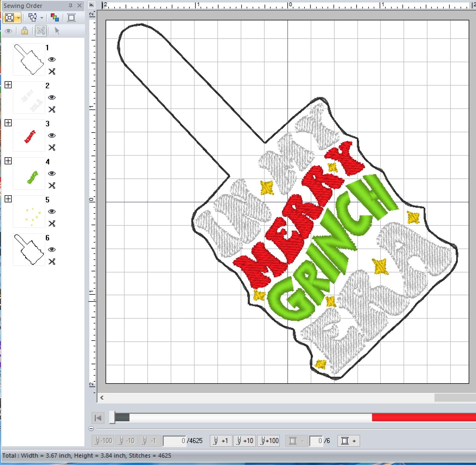The image size is (476, 465).
Task: Jump to next thread color with spool plus
Action: pos(348,441)
